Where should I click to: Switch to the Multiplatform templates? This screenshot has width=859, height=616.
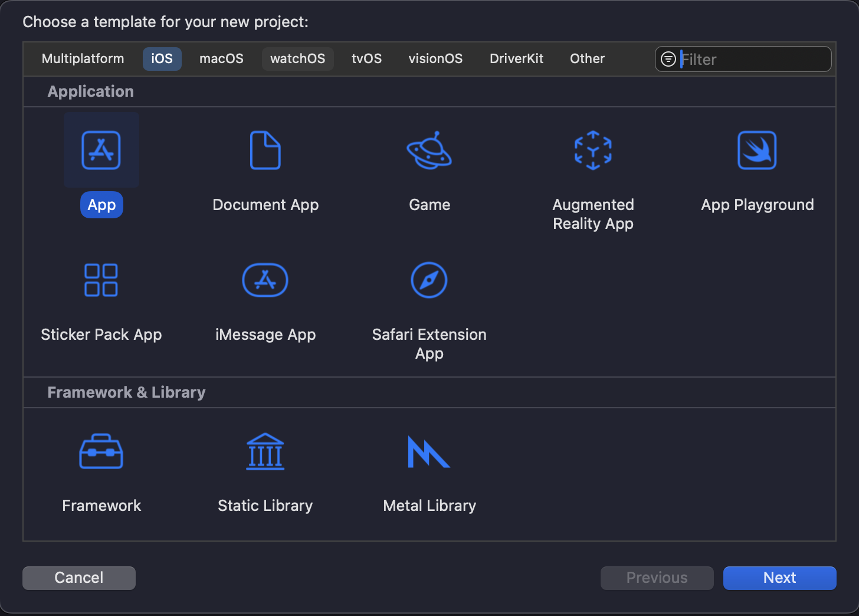click(83, 59)
